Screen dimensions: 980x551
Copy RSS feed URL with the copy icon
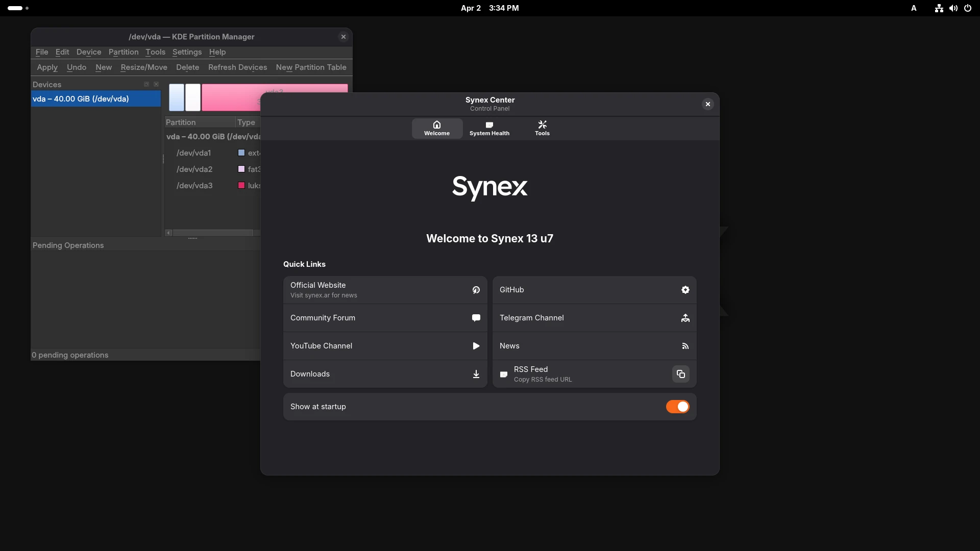coord(680,374)
